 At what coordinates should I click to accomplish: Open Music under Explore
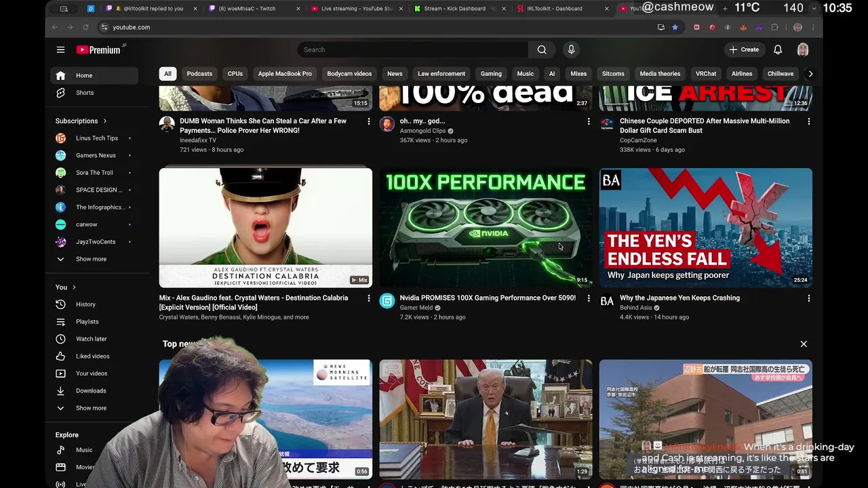(x=94, y=450)
